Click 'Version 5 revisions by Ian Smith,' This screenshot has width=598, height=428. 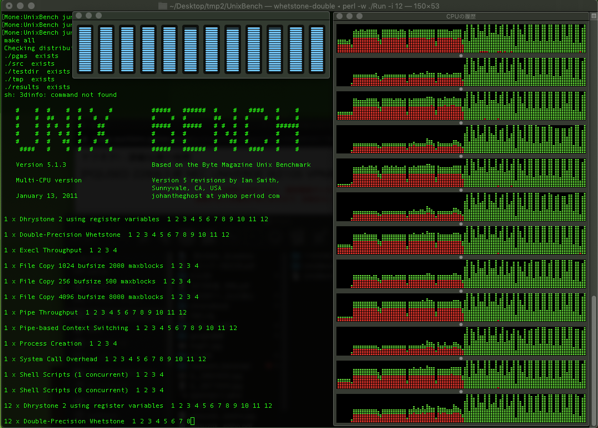tap(215, 180)
